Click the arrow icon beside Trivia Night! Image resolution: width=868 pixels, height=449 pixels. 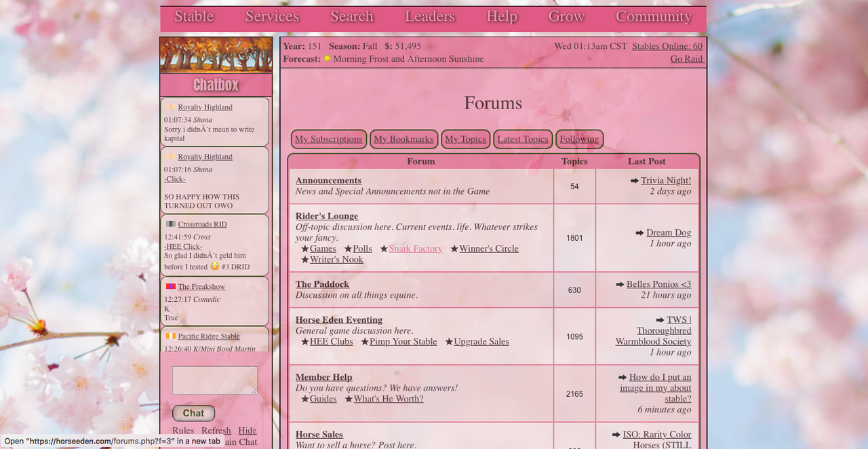(635, 180)
